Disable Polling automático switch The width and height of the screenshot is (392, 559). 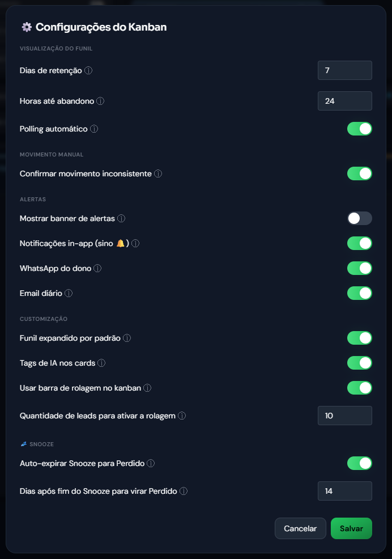coord(360,129)
